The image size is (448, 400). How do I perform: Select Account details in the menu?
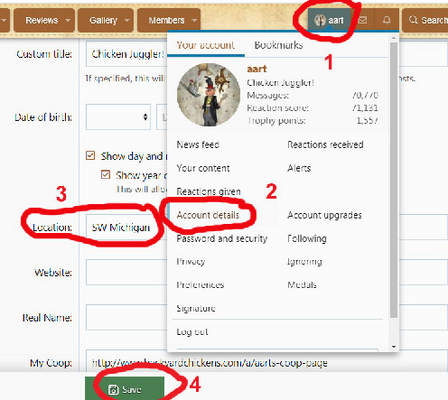pos(208,215)
